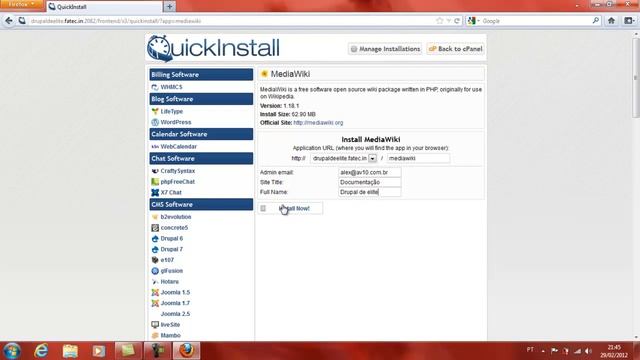The width and height of the screenshot is (640, 360).
Task: Open search engine selector dropdown
Action: coord(473,21)
